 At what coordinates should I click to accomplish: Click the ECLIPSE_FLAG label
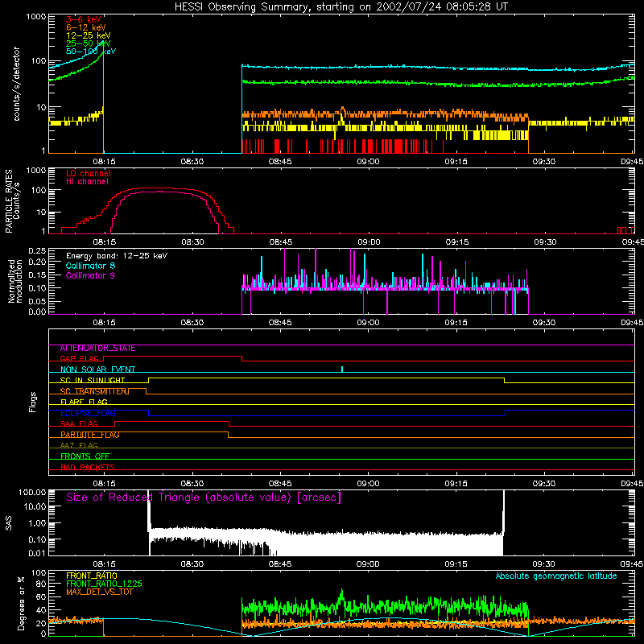click(88, 413)
